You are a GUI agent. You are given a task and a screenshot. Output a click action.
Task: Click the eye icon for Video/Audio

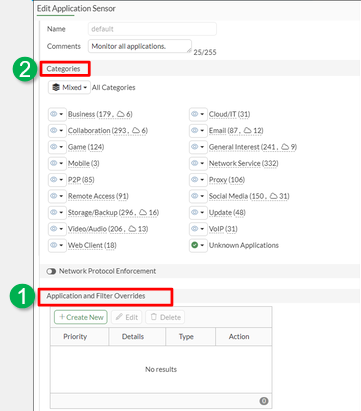pos(54,229)
